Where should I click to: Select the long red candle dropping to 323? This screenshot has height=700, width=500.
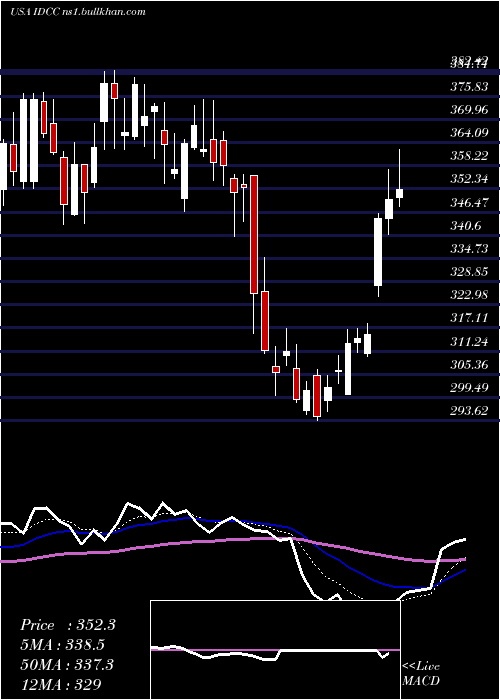point(254,234)
